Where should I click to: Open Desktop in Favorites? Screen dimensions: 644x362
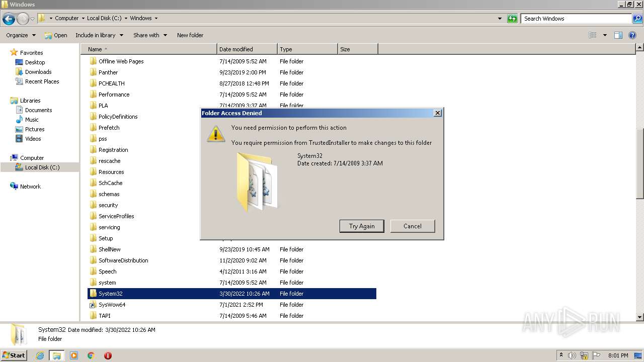(x=35, y=62)
